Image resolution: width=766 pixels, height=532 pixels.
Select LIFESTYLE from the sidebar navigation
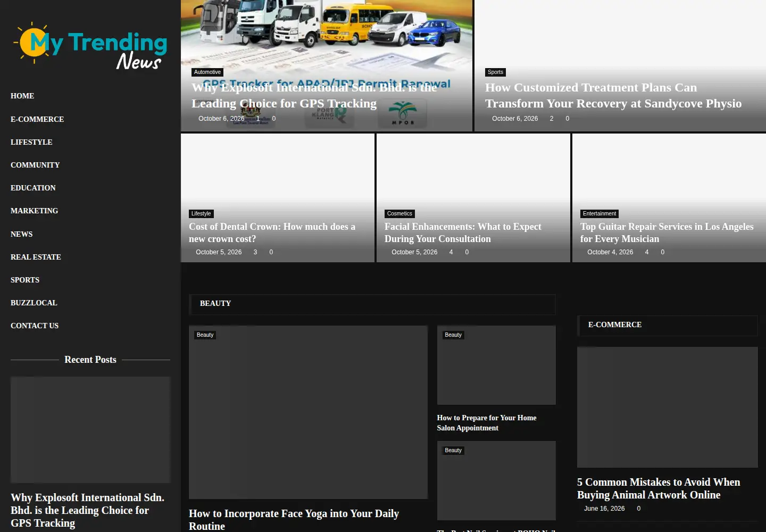[x=31, y=142]
